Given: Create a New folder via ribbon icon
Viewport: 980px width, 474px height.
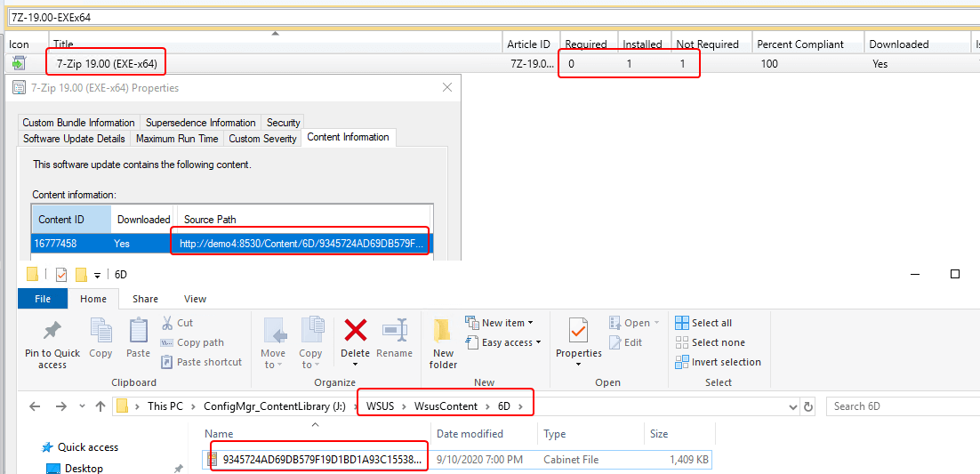Looking at the screenshot, I should (443, 331).
